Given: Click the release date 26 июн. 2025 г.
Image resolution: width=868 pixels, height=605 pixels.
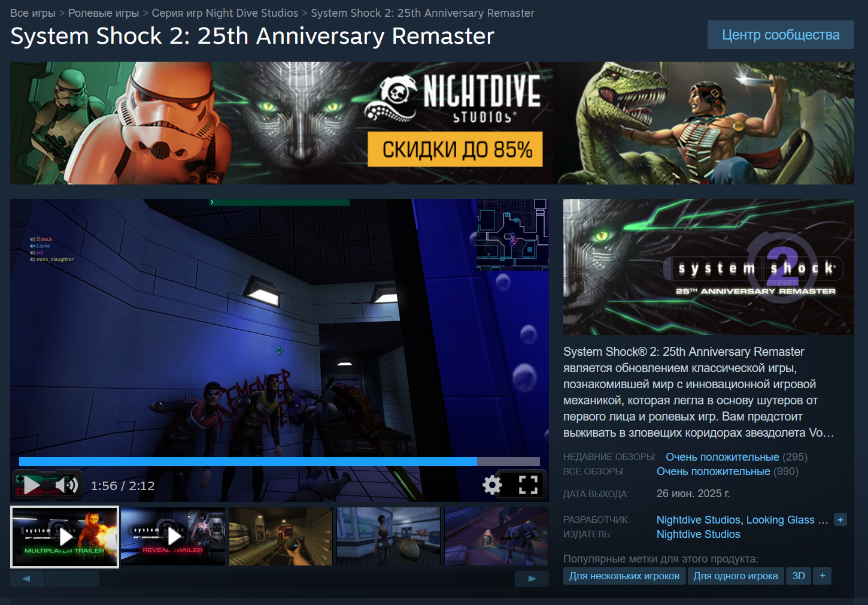Looking at the screenshot, I should click(x=693, y=494).
